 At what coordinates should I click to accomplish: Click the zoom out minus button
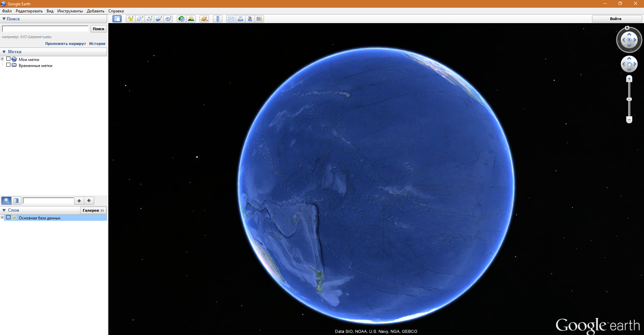(629, 120)
